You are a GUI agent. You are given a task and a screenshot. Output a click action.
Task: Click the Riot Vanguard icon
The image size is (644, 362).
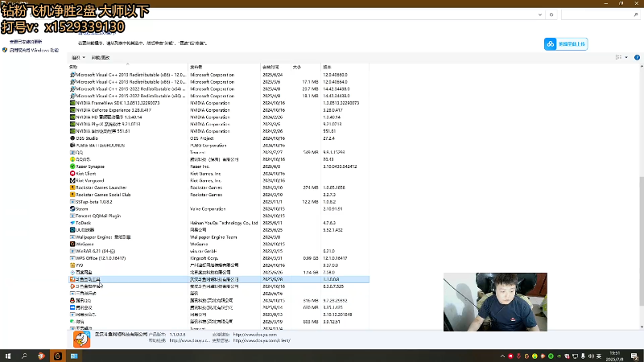tap(72, 180)
